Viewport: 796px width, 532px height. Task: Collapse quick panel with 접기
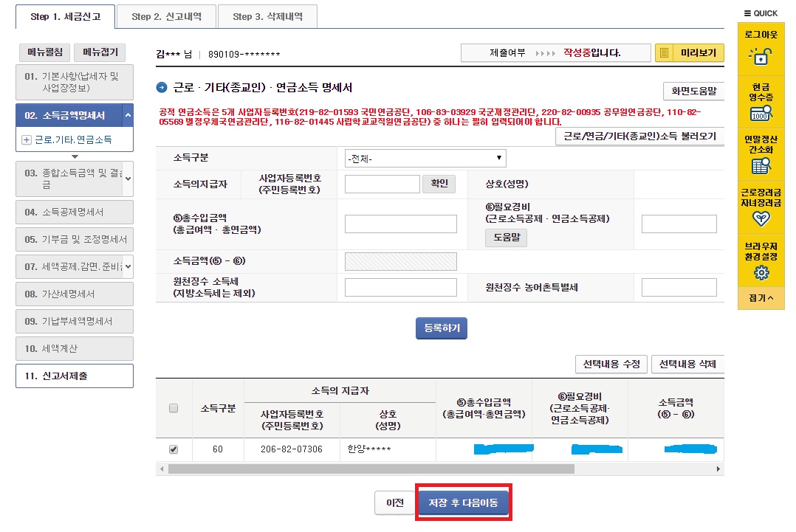(761, 298)
